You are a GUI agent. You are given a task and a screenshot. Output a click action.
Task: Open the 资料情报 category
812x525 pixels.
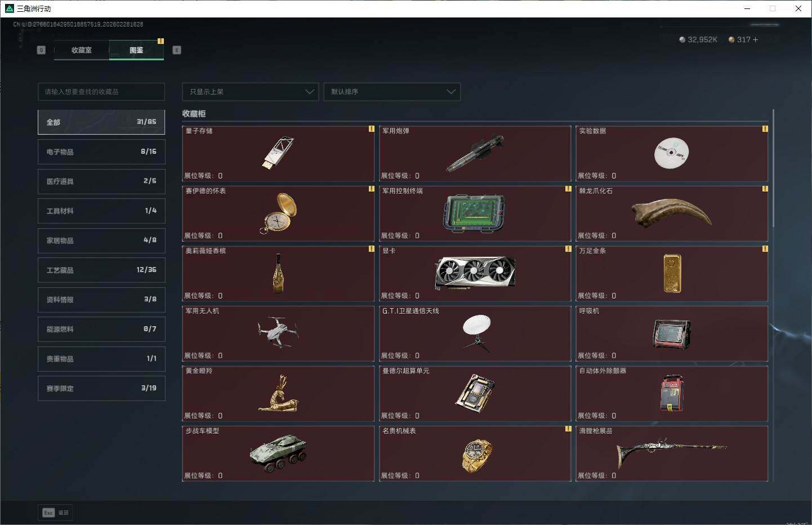point(101,300)
